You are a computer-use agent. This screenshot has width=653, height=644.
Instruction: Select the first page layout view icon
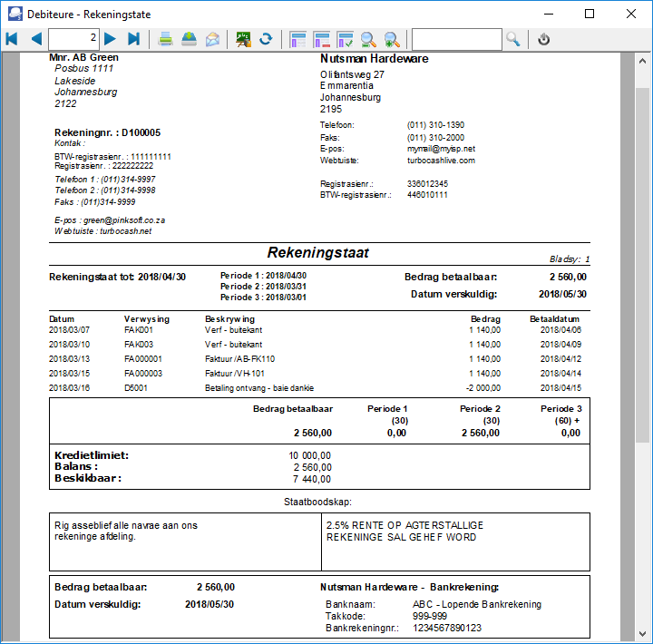[298, 39]
